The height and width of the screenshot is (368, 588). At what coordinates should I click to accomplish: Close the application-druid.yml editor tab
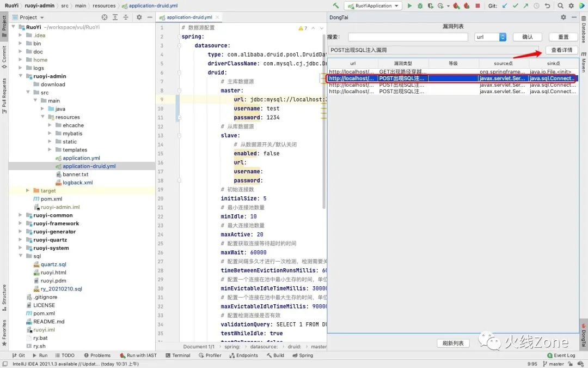(217, 17)
